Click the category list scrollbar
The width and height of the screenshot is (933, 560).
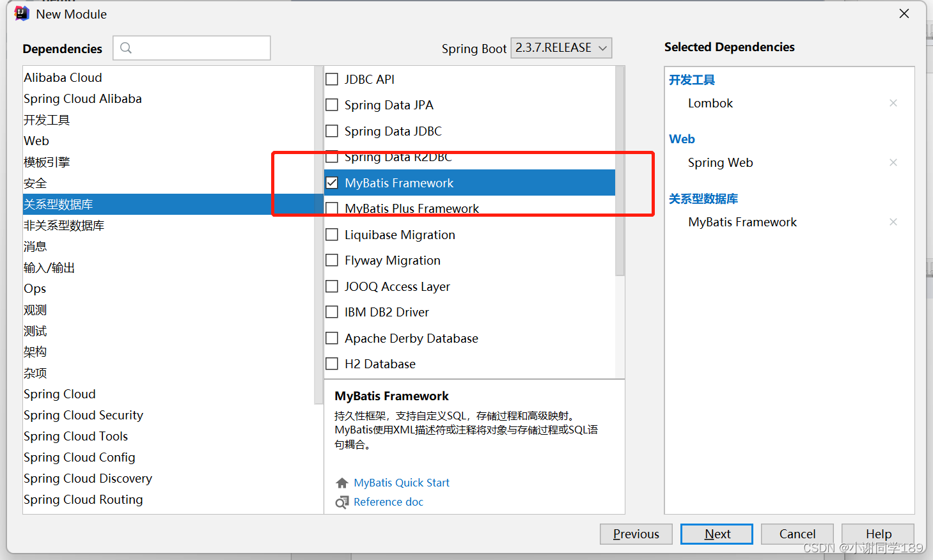pos(319,235)
